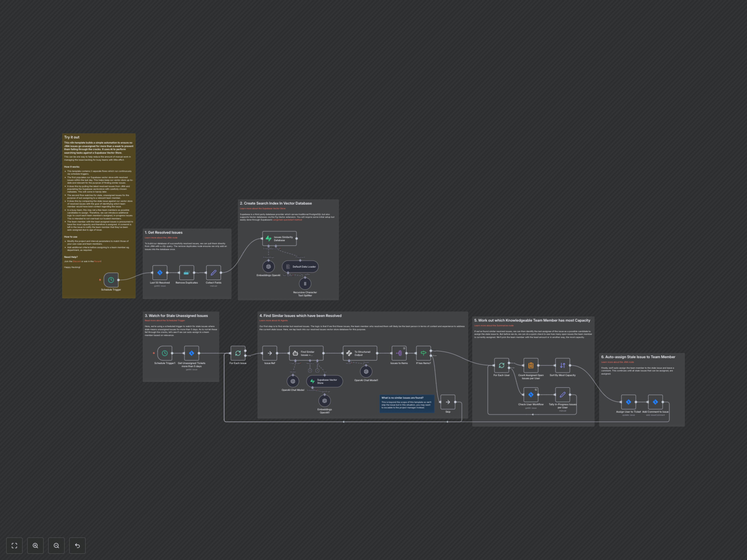
Task: Open the Supabase Vector Store node
Action: click(324, 381)
